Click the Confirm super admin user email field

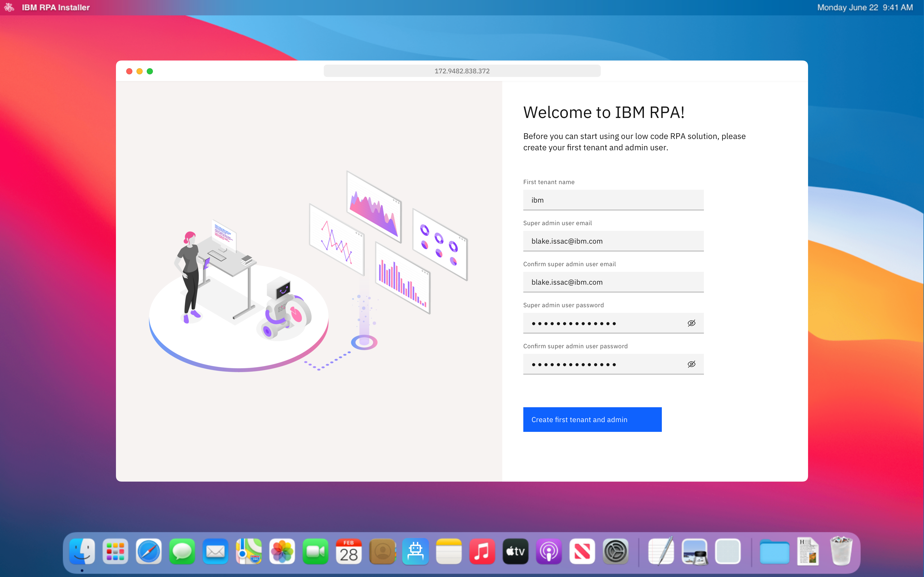click(613, 282)
